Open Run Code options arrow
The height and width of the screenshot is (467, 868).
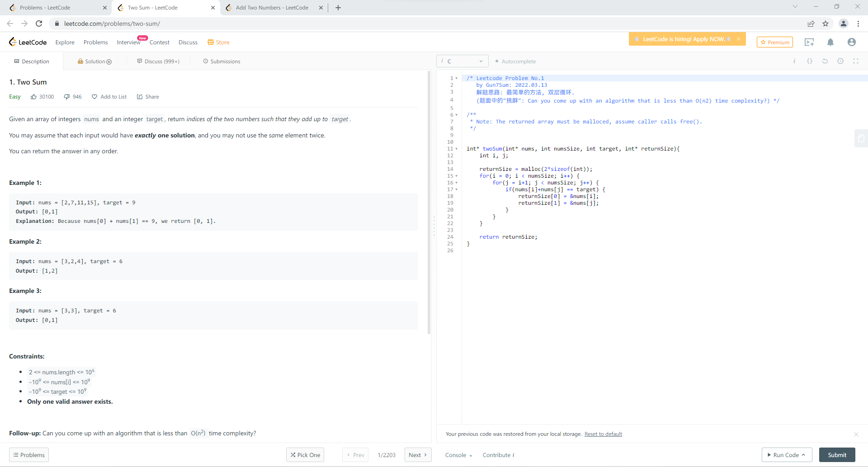tap(803, 455)
